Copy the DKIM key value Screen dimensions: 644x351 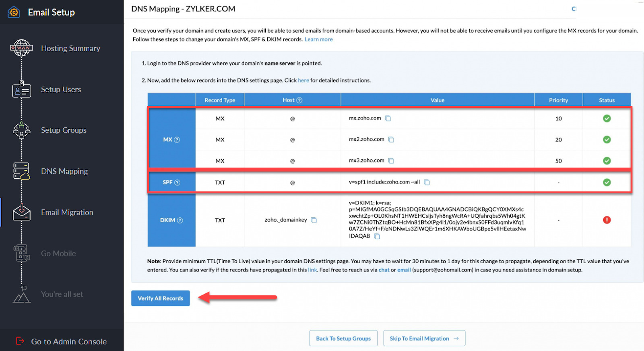[377, 236]
